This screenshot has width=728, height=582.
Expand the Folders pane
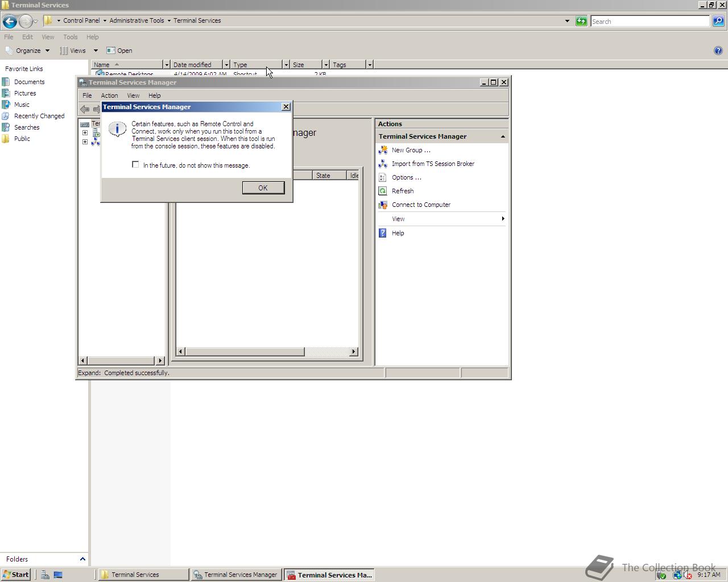(82, 559)
